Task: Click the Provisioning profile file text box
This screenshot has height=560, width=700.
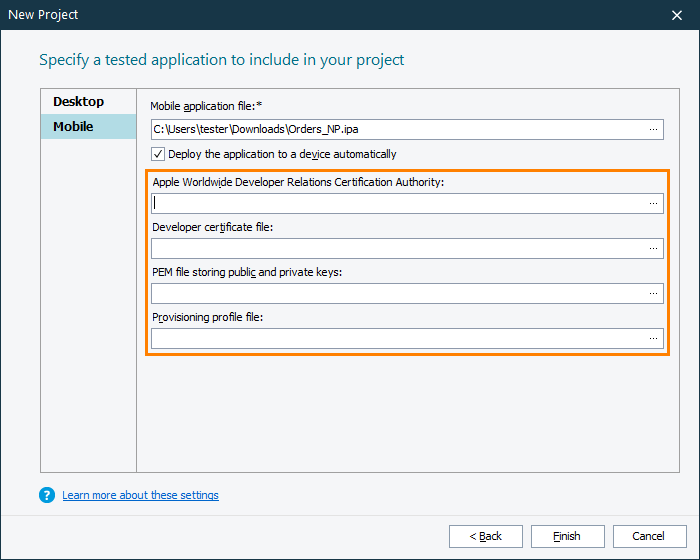Action: click(397, 338)
